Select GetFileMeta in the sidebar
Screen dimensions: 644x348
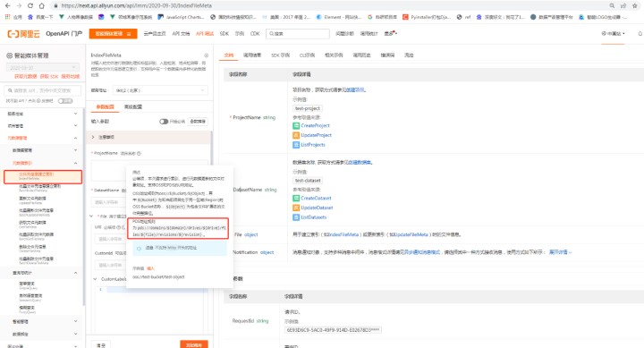pos(33,225)
